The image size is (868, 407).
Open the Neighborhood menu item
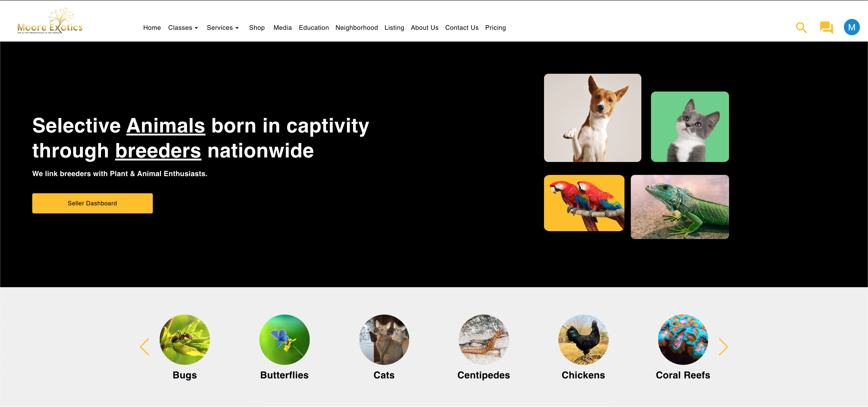pyautogui.click(x=357, y=28)
